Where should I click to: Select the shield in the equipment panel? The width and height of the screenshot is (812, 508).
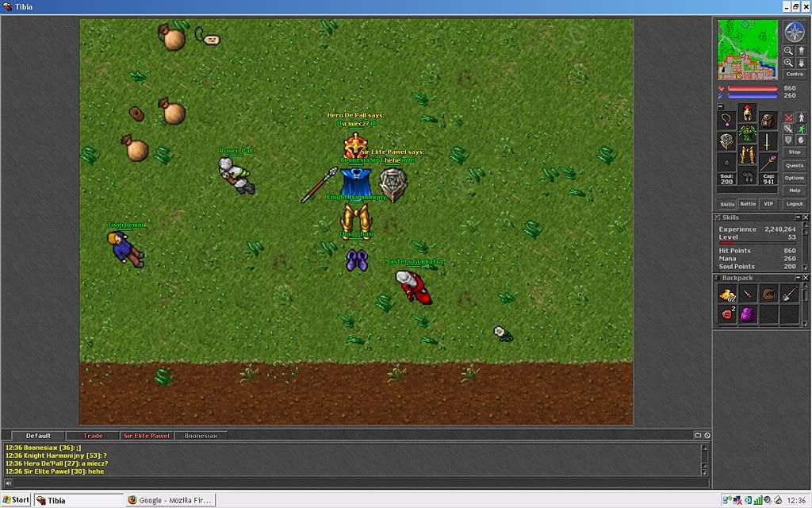726,141
